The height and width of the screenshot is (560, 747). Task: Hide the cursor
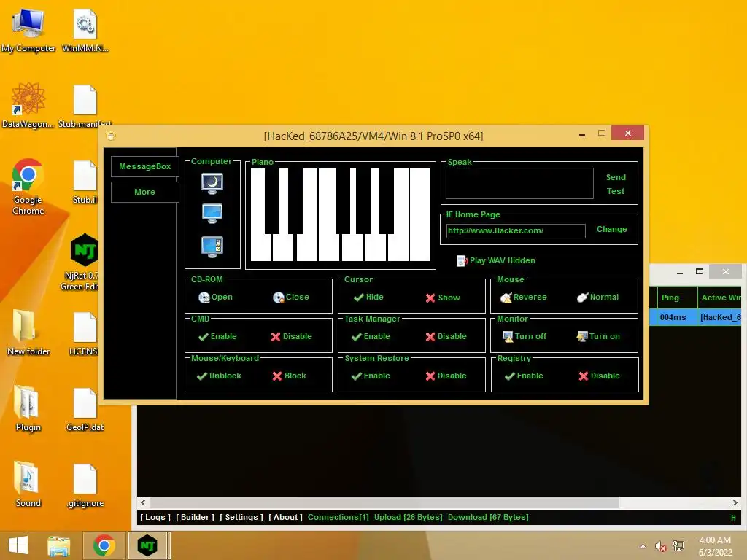[x=368, y=297]
